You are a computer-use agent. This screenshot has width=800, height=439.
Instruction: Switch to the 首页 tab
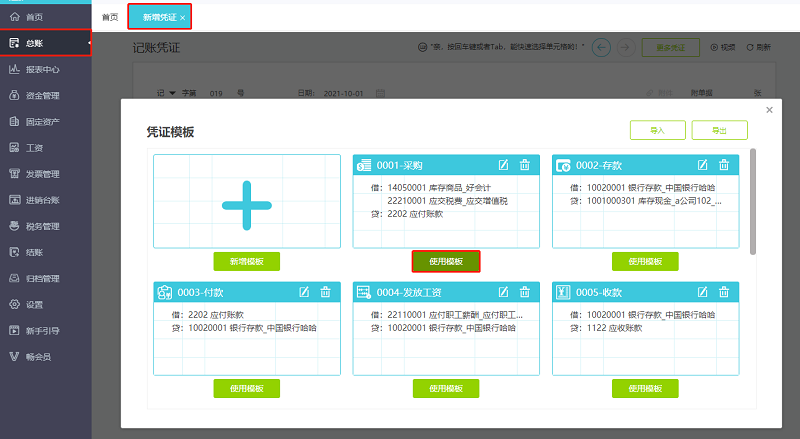pyautogui.click(x=109, y=17)
